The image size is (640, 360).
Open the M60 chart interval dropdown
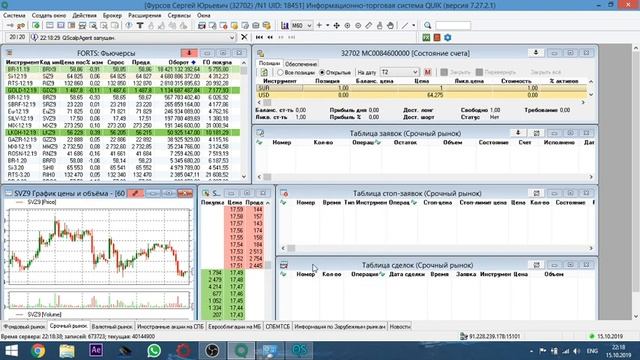pos(302,25)
